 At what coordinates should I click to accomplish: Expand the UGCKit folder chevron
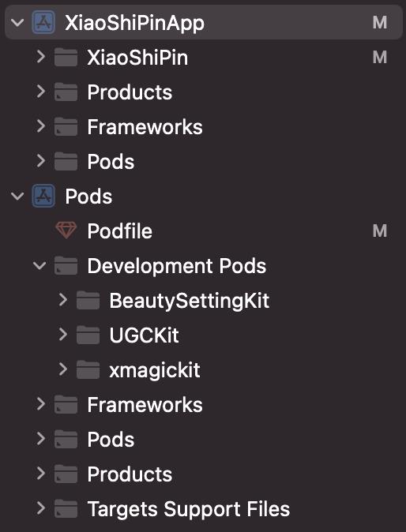pos(63,335)
